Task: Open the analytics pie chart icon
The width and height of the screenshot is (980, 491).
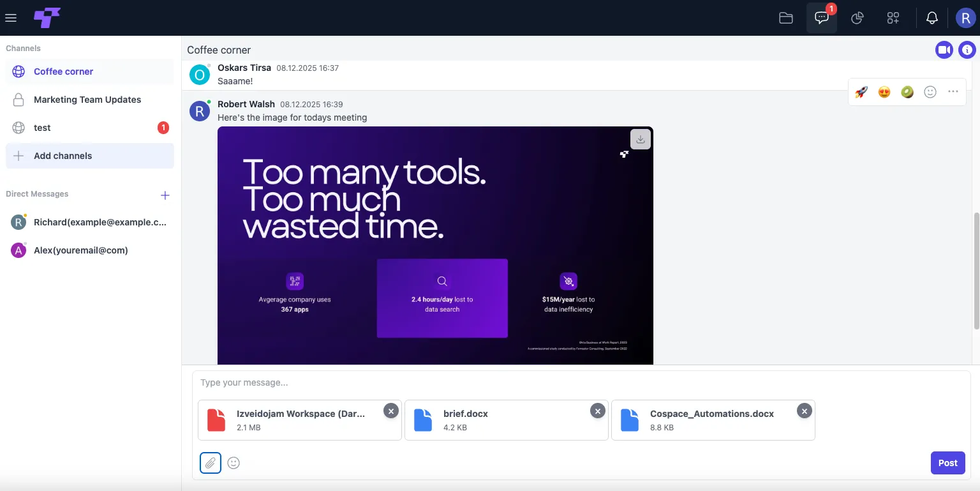Action: point(857,18)
